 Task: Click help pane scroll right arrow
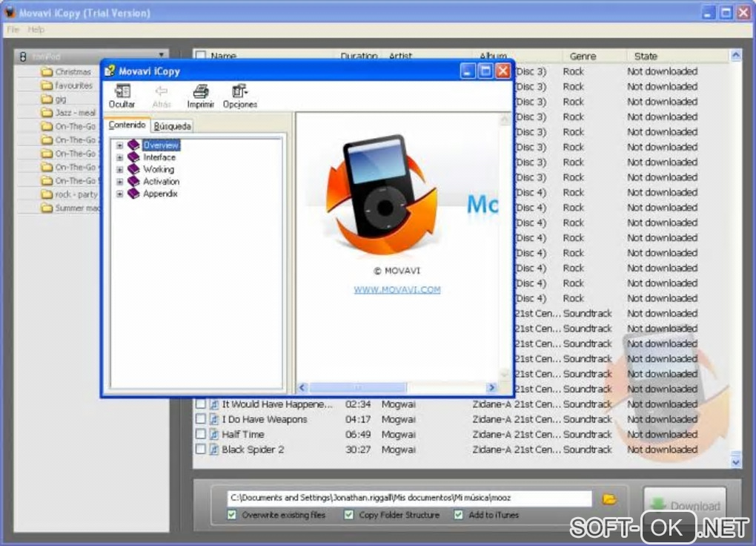click(x=491, y=387)
